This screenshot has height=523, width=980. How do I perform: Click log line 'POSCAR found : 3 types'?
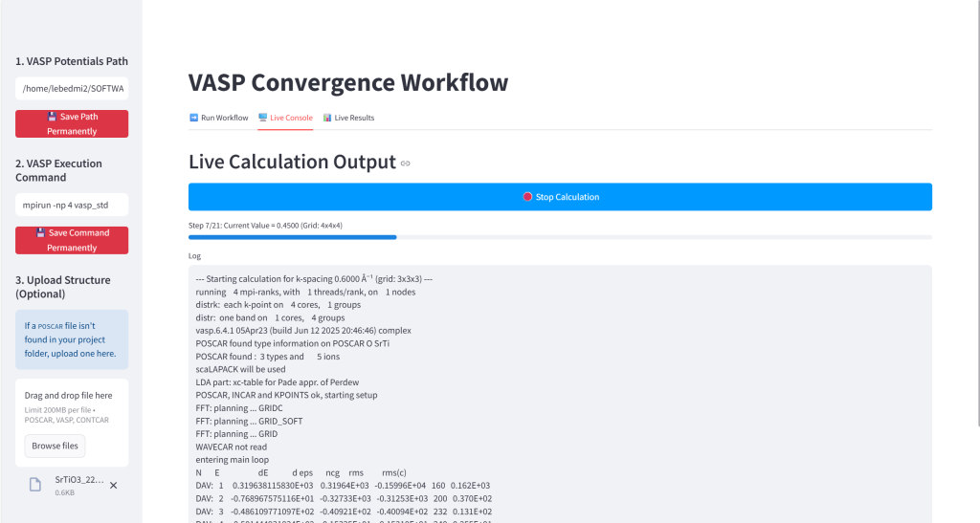pos(268,357)
